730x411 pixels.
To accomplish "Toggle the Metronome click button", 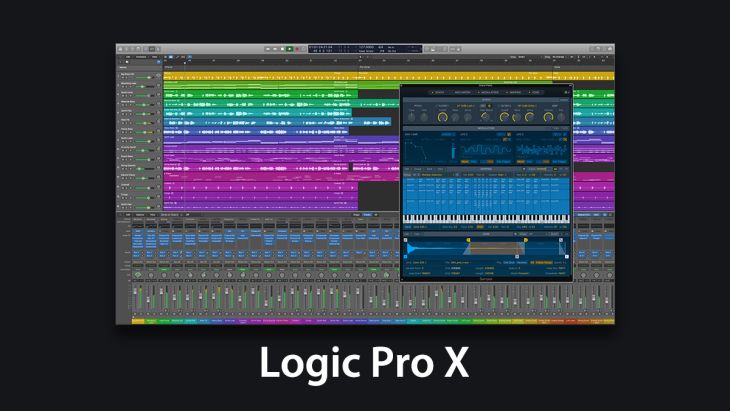I will [459, 49].
